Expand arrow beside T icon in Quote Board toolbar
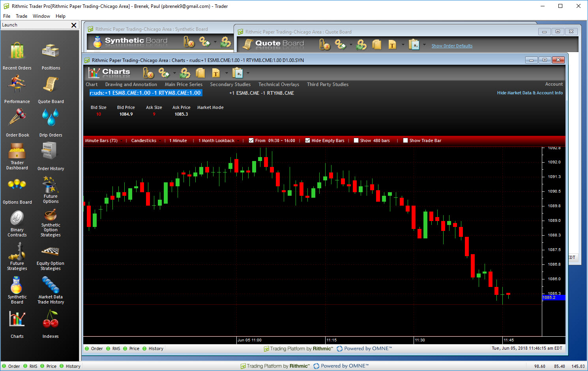This screenshot has height=371, width=588. pos(403,45)
